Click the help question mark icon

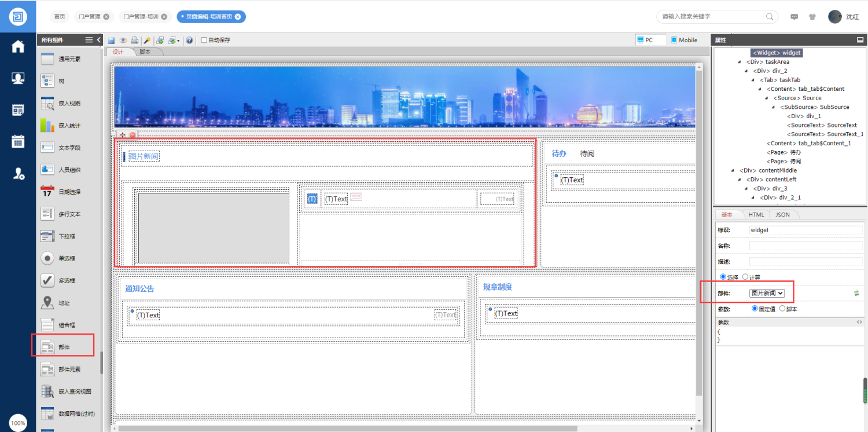coord(189,41)
